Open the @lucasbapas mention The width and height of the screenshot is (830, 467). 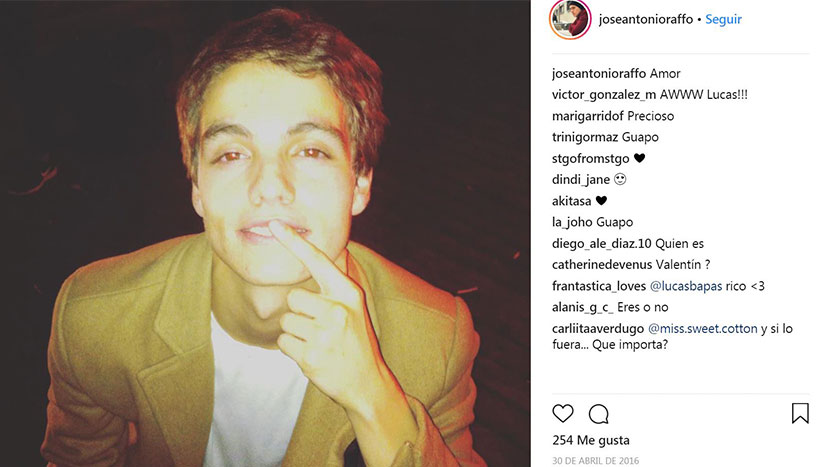tap(685, 286)
